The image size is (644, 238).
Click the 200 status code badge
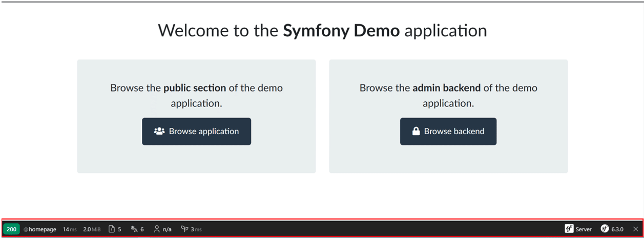tap(11, 229)
